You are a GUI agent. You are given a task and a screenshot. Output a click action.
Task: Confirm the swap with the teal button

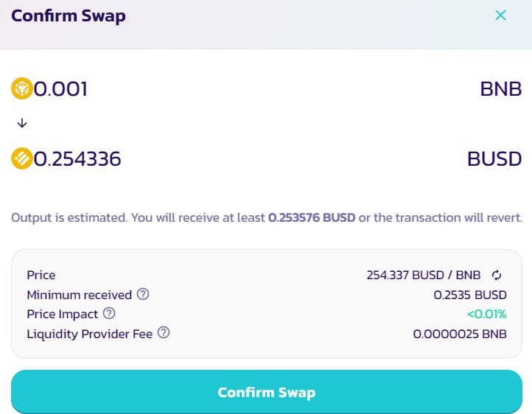pos(267,392)
